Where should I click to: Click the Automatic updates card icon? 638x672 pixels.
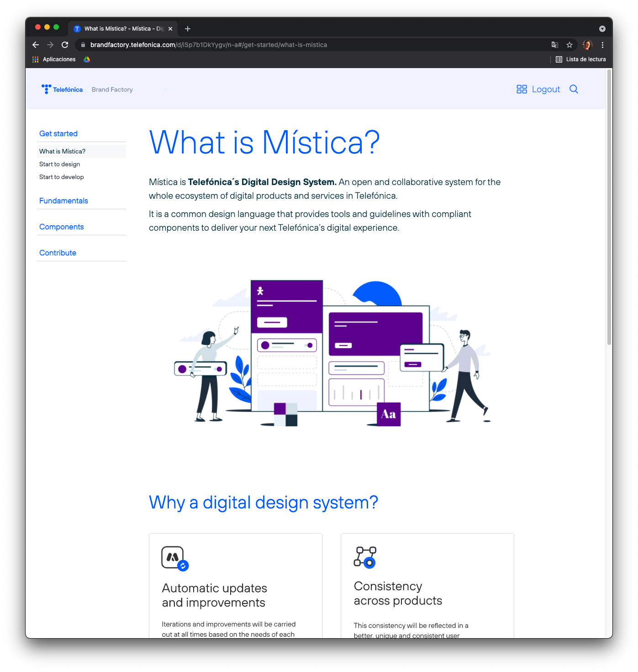[175, 558]
